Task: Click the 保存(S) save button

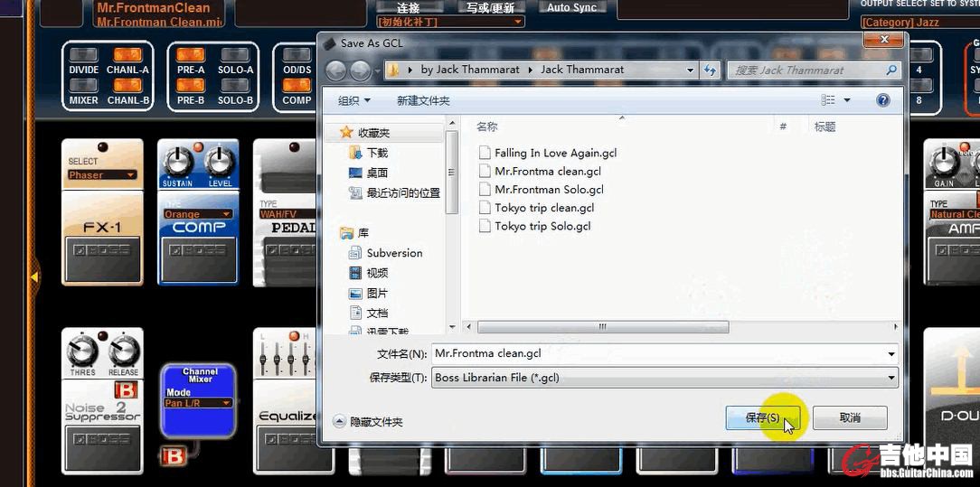Action: point(762,417)
